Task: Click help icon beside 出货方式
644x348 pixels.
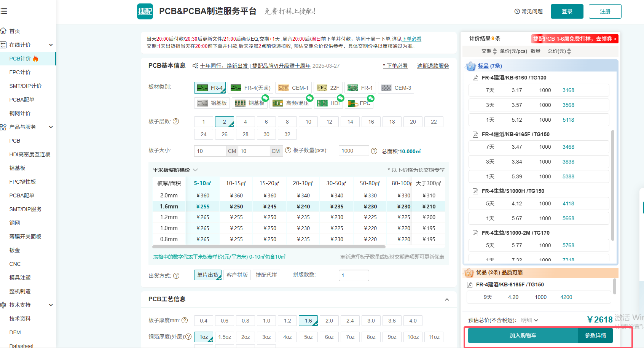Action: point(176,276)
